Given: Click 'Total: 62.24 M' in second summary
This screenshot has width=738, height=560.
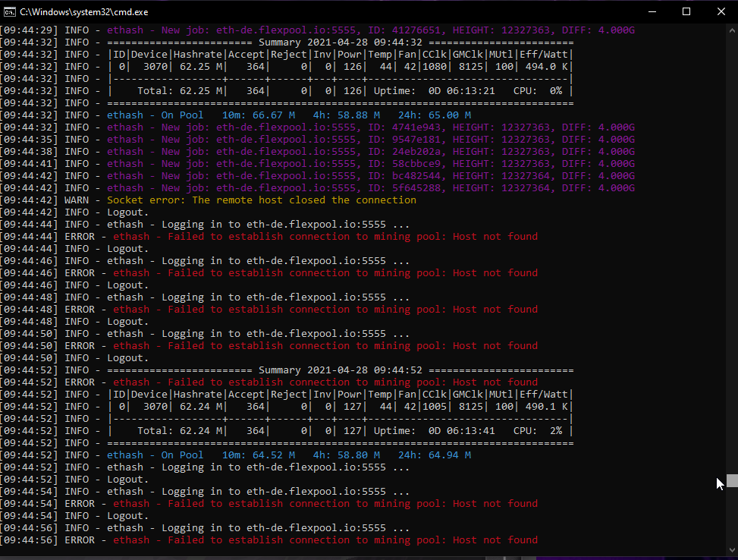Looking at the screenshot, I should click(180, 431).
